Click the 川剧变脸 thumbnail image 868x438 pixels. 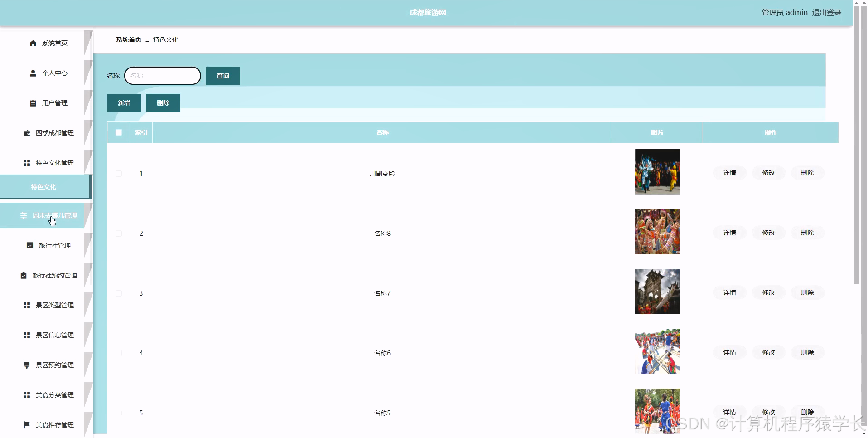coord(657,172)
